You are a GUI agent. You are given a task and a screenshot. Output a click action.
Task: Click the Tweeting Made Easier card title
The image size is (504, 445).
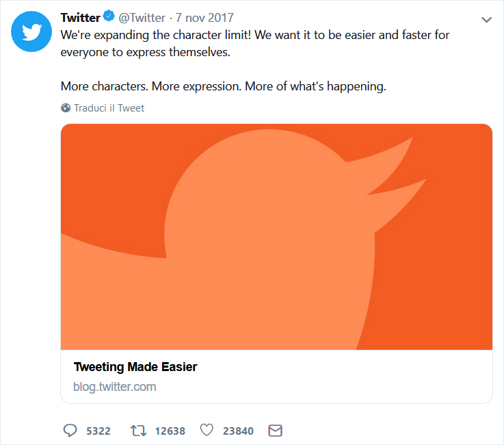135,367
